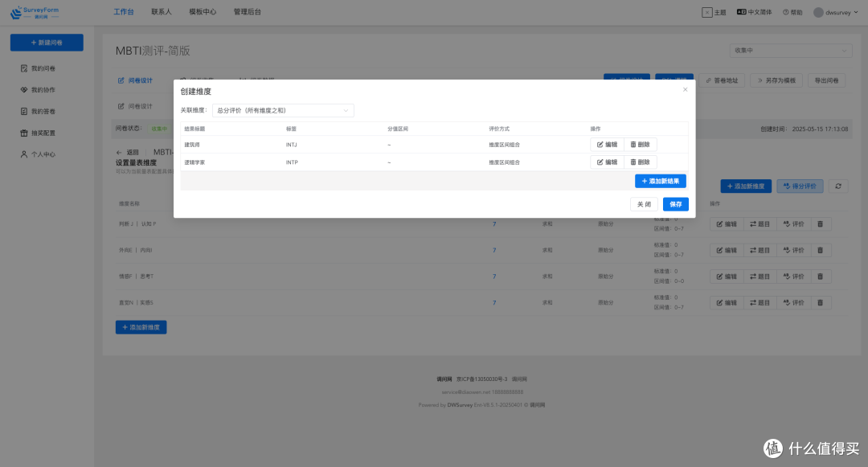Open the DWSurvey link in footer
The width and height of the screenshot is (868, 467).
click(460, 405)
